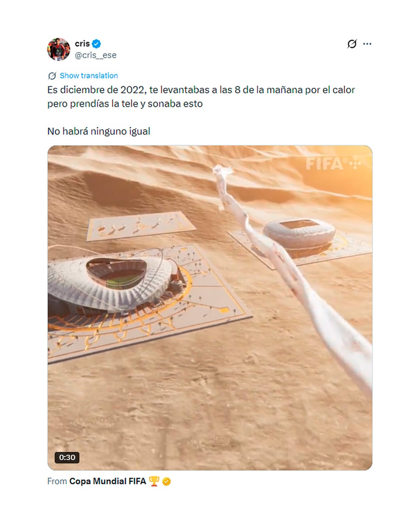The width and height of the screenshot is (420, 523).
Task: Open the @cris__ese handle
Action: pos(96,55)
